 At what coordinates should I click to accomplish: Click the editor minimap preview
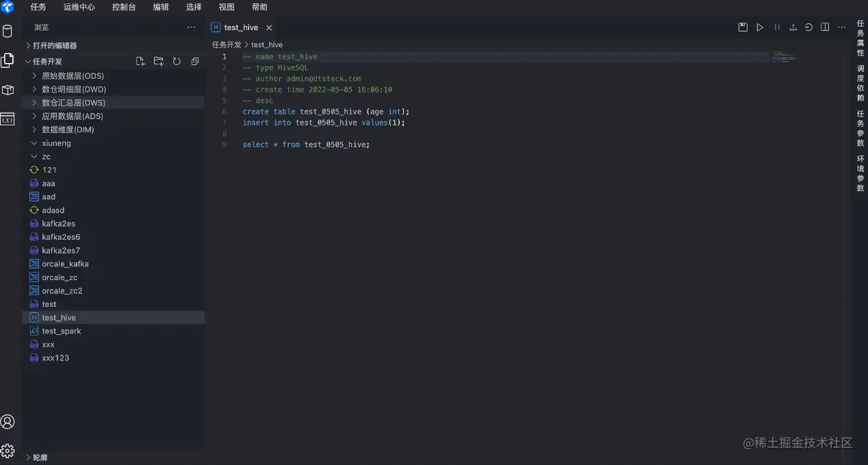[x=784, y=57]
